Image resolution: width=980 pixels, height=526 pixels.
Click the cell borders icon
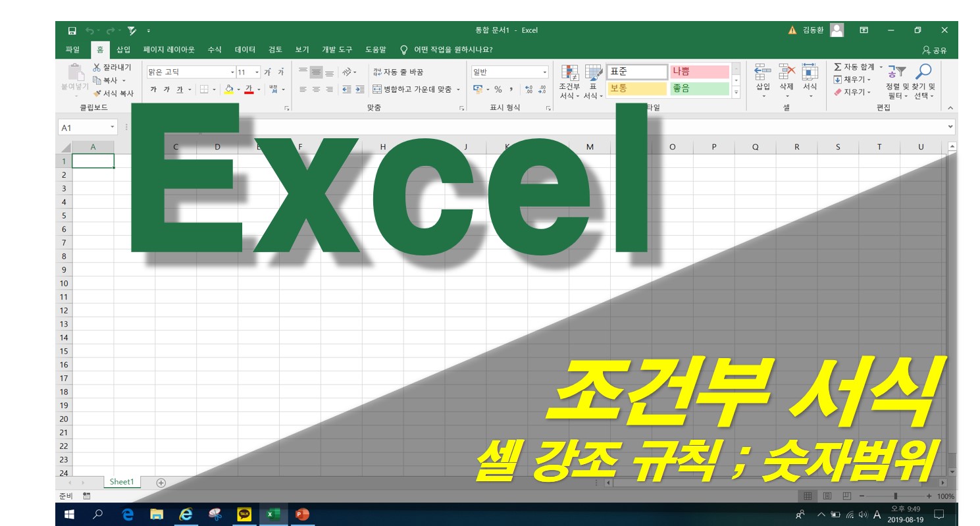tap(204, 90)
